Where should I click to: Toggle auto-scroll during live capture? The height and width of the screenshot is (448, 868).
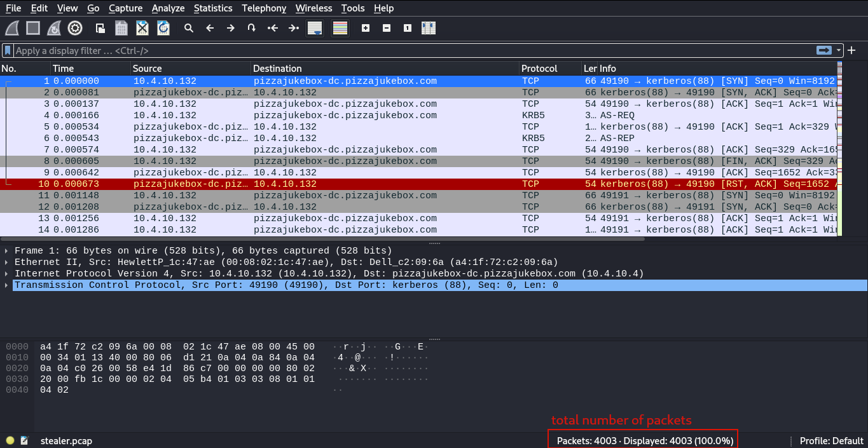(x=315, y=28)
